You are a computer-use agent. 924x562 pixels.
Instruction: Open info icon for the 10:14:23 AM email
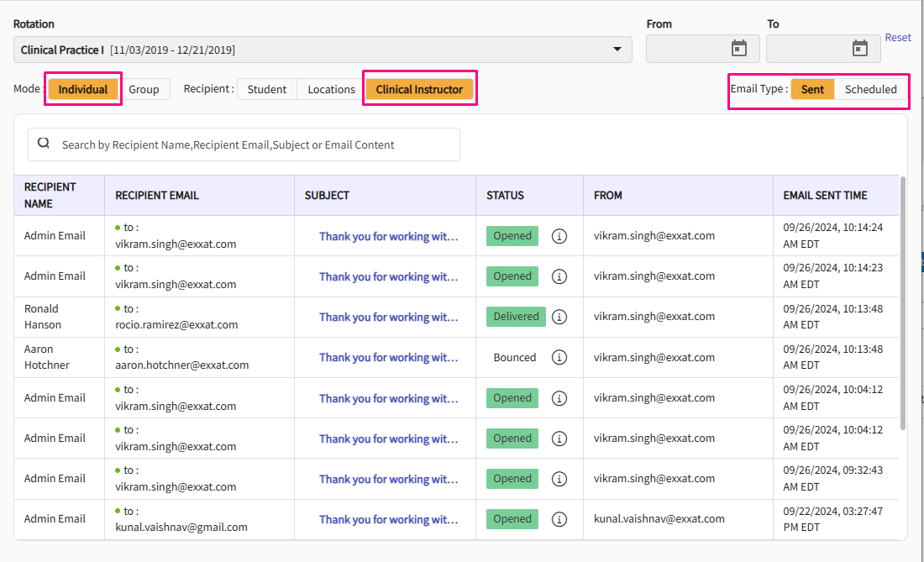(559, 276)
